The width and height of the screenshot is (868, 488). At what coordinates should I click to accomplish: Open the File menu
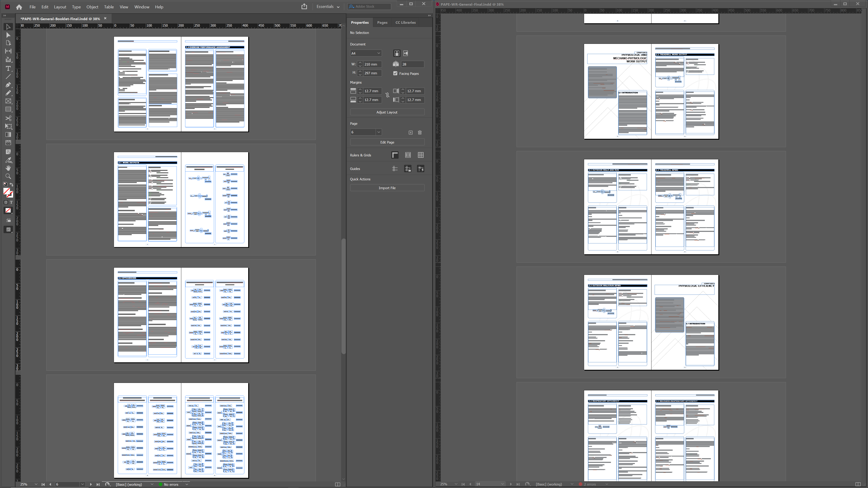(32, 7)
